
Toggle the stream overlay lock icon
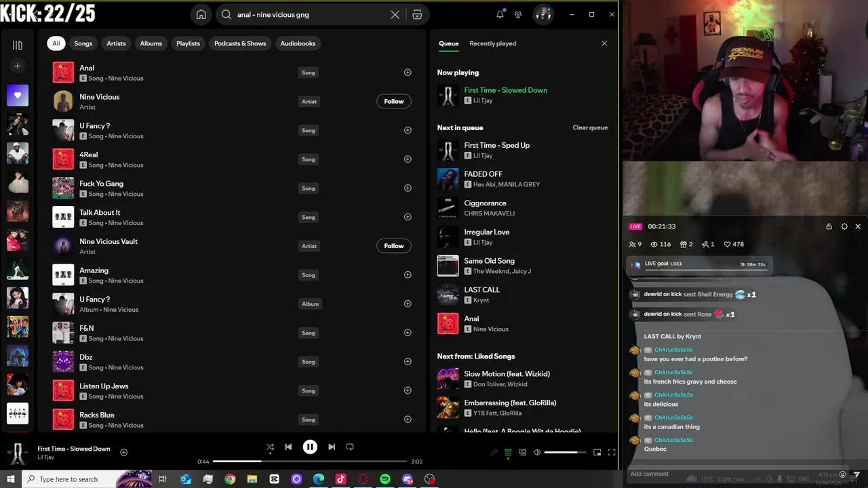(x=829, y=226)
